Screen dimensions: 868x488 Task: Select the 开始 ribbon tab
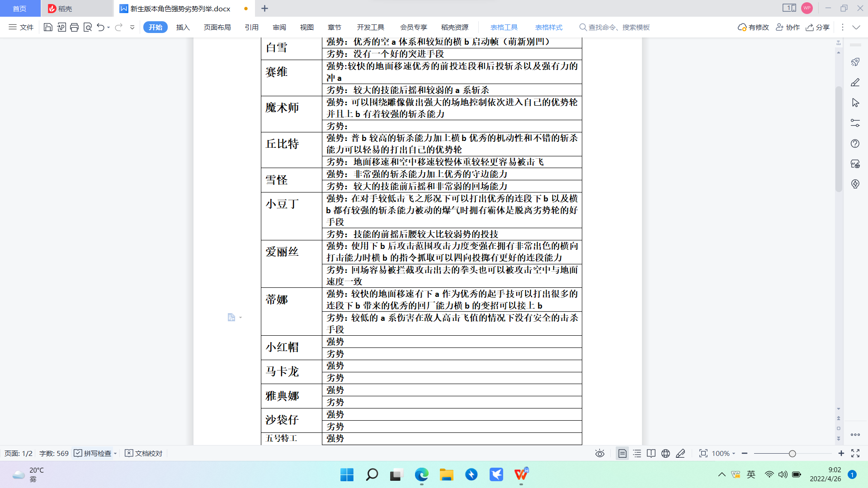pos(156,27)
